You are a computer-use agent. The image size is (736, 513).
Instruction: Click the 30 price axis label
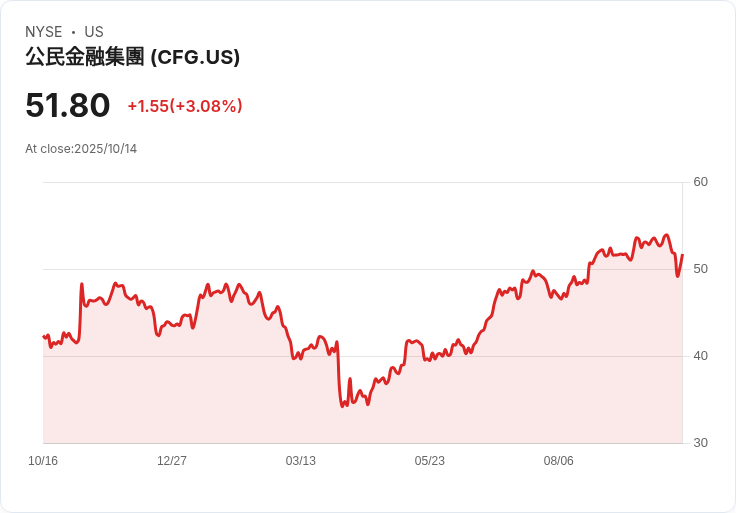point(700,443)
